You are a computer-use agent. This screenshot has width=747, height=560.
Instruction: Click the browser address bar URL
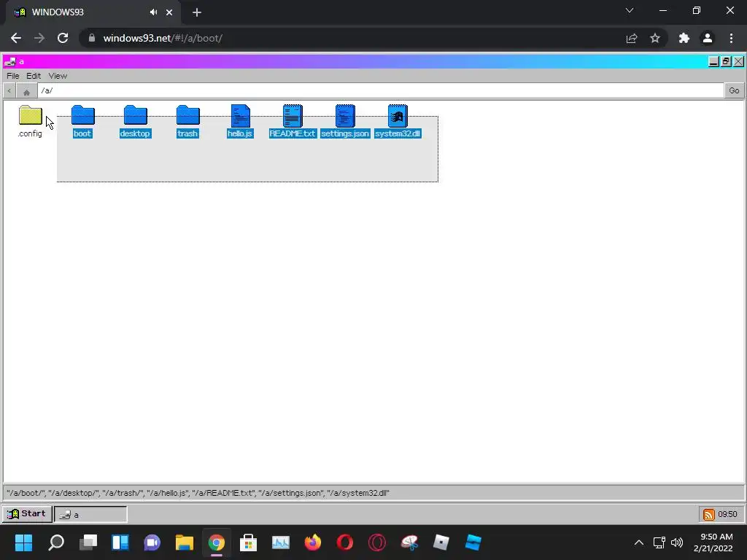pos(163,38)
